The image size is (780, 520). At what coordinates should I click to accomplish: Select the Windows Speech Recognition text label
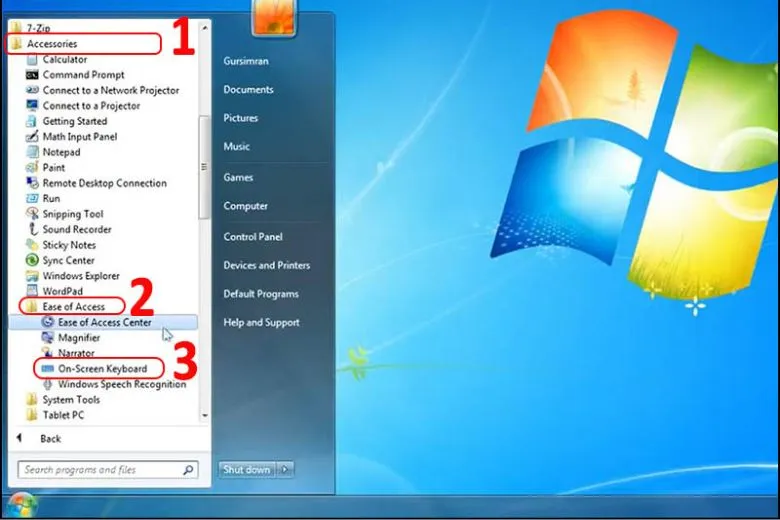122,384
